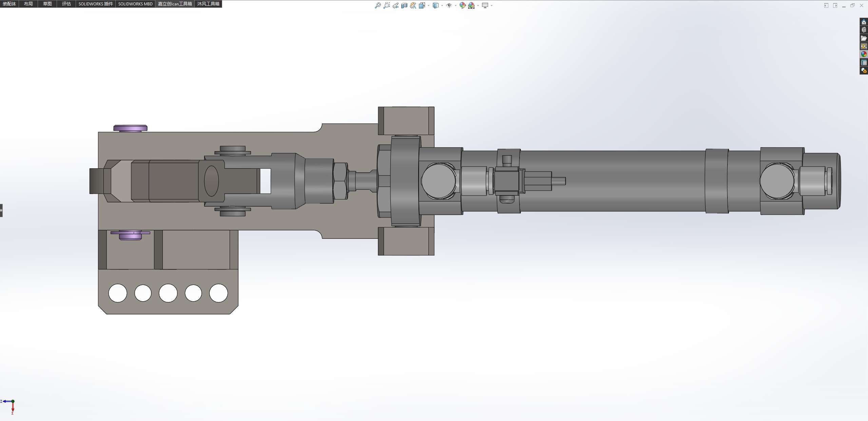This screenshot has height=421, width=868.
Task: Open the Custom Properties pane
Action: (x=864, y=62)
